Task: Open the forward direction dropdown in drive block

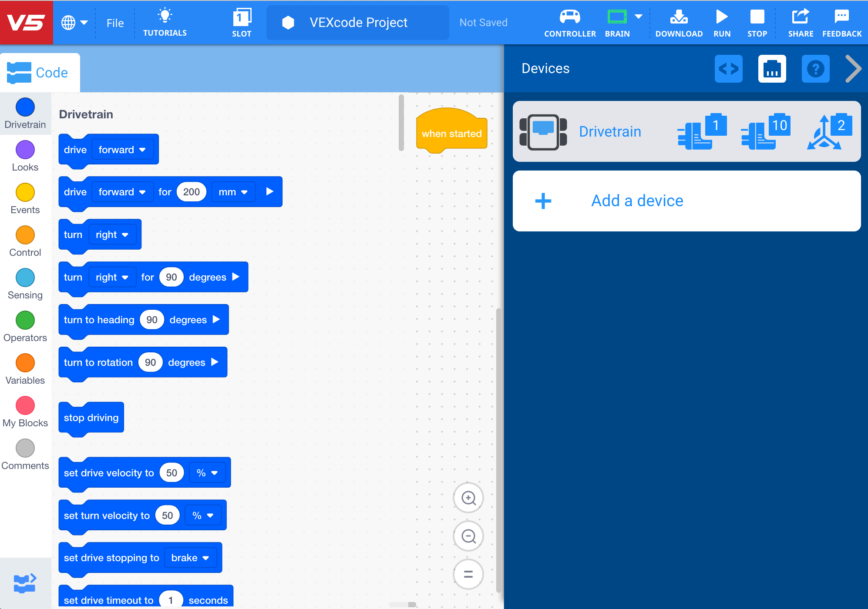Action: tap(123, 149)
